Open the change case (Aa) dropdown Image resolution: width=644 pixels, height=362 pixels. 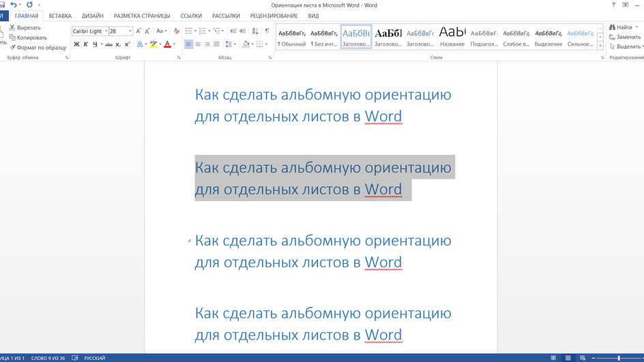162,31
